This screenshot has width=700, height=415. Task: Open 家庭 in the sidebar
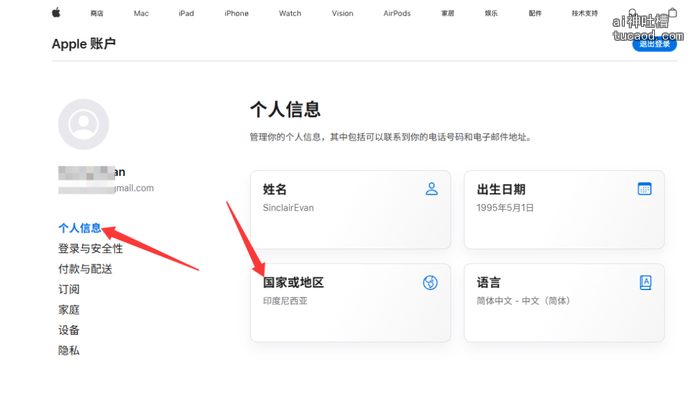(x=69, y=310)
